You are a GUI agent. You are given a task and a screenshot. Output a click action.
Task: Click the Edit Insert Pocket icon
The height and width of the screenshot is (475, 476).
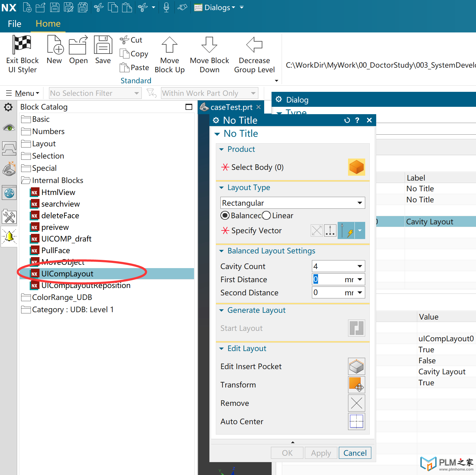356,366
